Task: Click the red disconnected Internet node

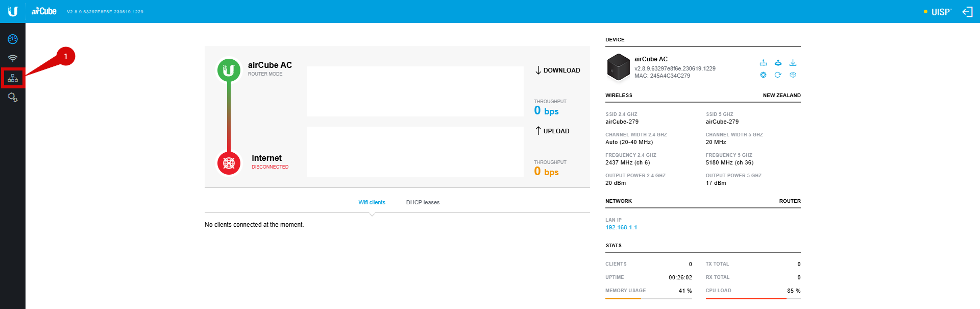Action: point(229,163)
